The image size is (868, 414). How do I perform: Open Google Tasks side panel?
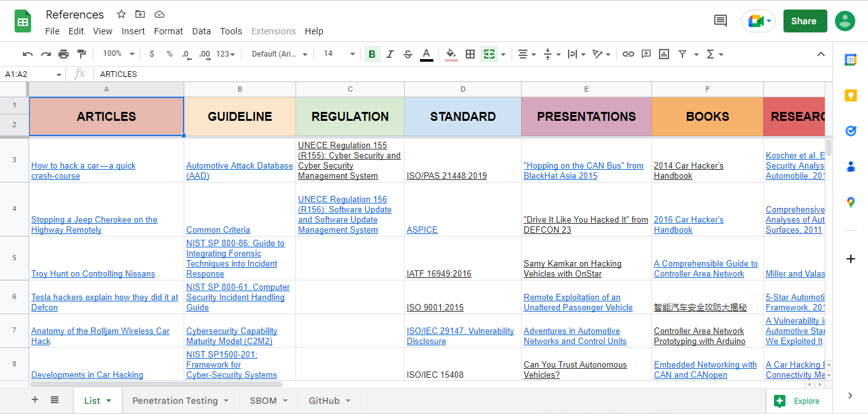(850, 131)
